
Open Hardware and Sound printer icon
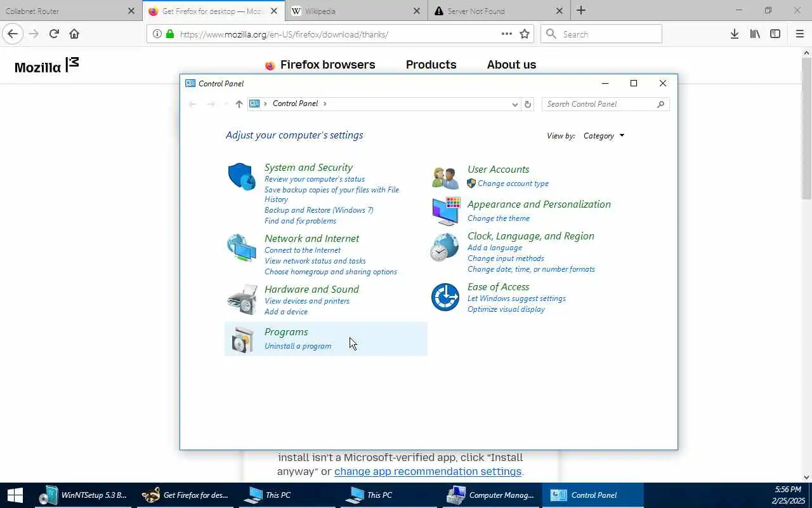point(241,300)
